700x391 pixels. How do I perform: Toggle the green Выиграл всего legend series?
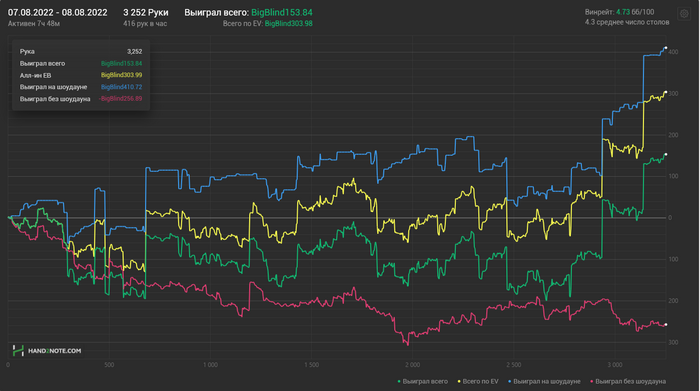tap(423, 381)
